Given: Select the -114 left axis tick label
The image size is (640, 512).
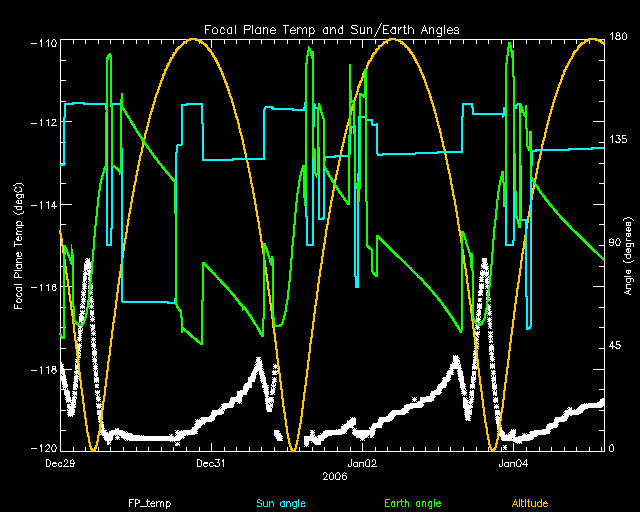Looking at the screenshot, I should click(44, 205).
